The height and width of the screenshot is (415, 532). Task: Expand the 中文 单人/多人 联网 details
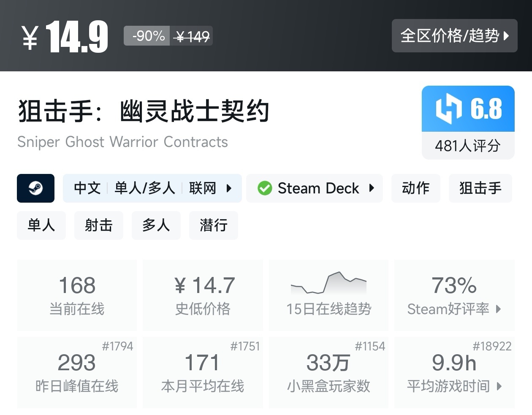[152, 188]
